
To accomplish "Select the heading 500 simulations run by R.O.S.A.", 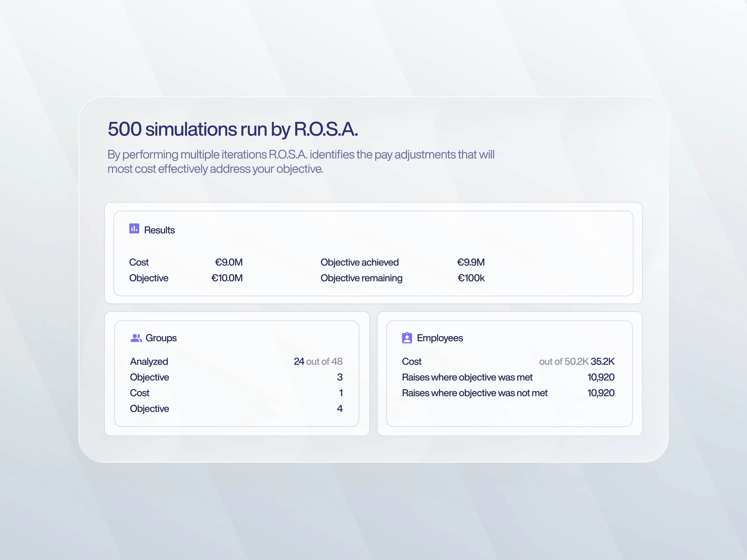I will pos(233,129).
